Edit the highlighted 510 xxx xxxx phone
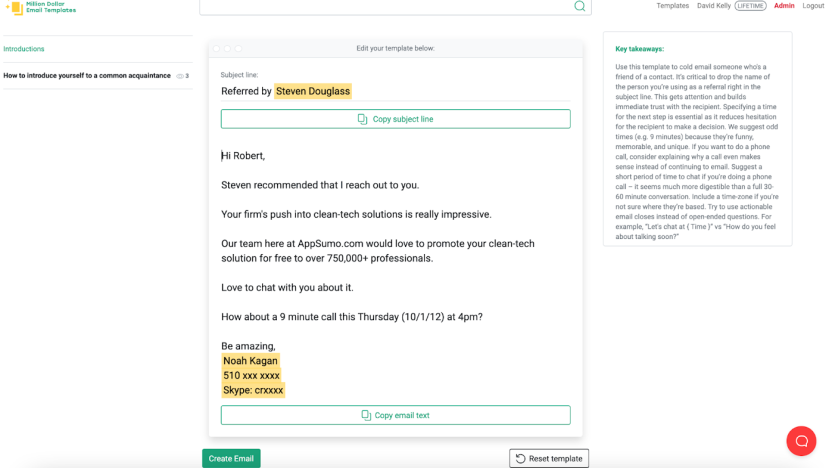 [x=251, y=376]
